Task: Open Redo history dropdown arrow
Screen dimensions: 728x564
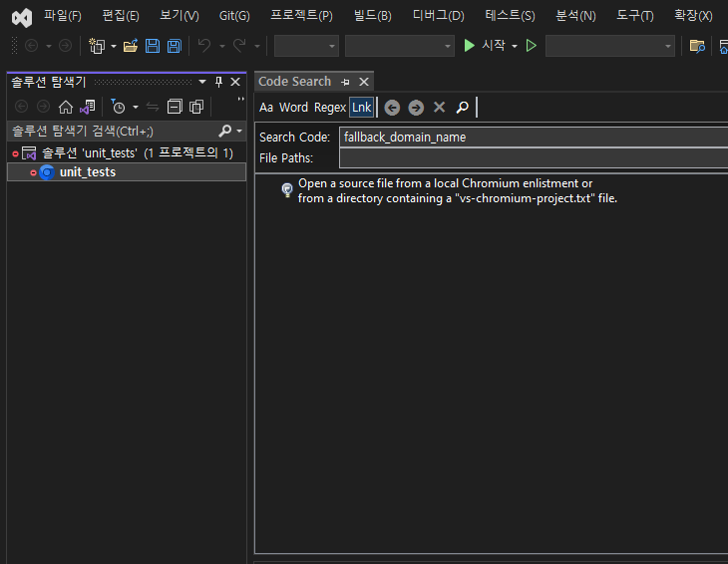Action: click(x=257, y=46)
